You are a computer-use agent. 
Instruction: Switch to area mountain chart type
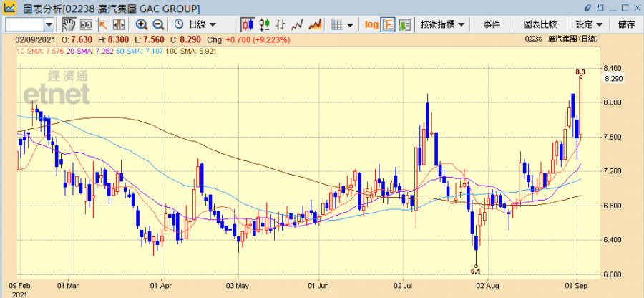click(x=314, y=24)
